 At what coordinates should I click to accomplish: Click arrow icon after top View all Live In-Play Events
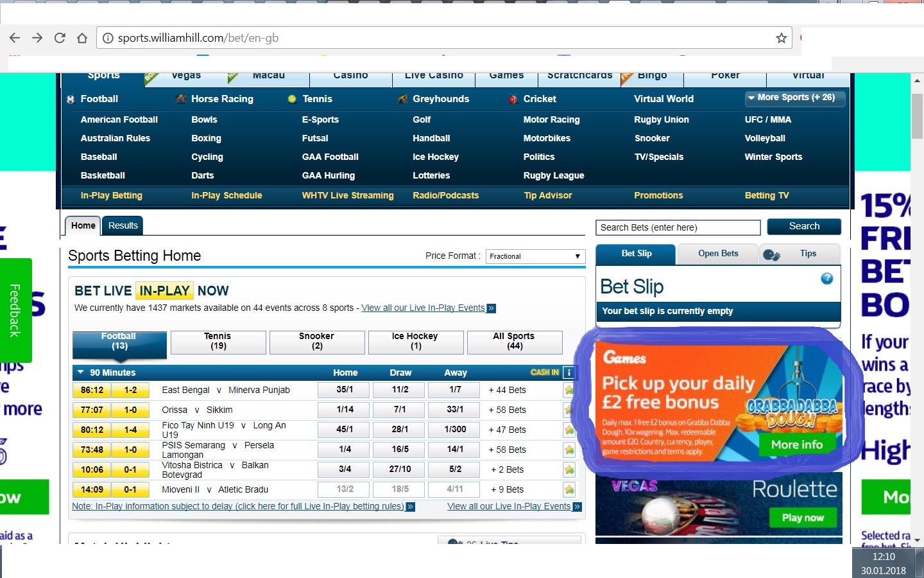point(492,308)
